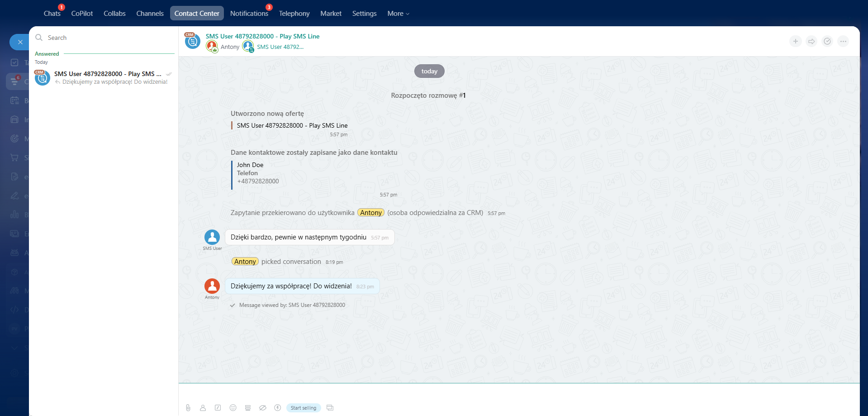Image resolution: width=868 pixels, height=416 pixels.
Task: Expand the More menu in top navigation
Action: tap(398, 14)
